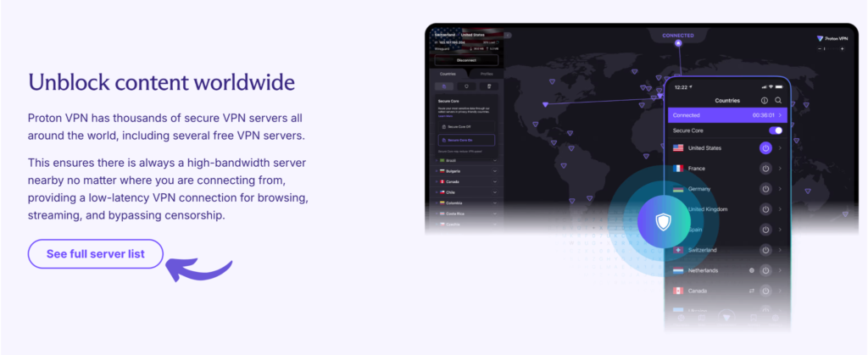Click the map zoom in plus button
The image size is (868, 355).
[x=843, y=48]
